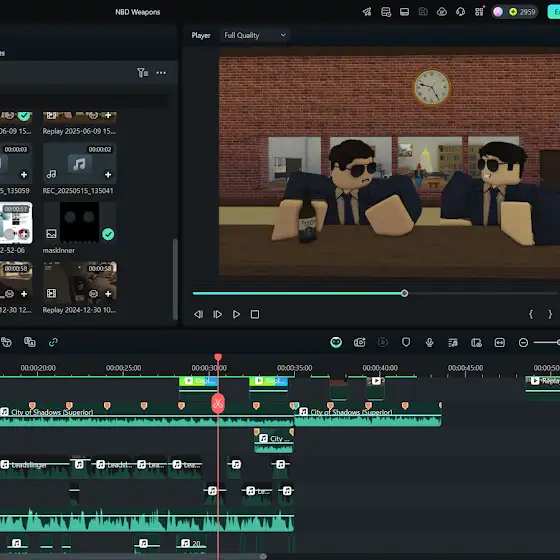Add Replay 2024-12-30 10... with plus button
The width and height of the screenshot is (560, 560).
[108, 294]
